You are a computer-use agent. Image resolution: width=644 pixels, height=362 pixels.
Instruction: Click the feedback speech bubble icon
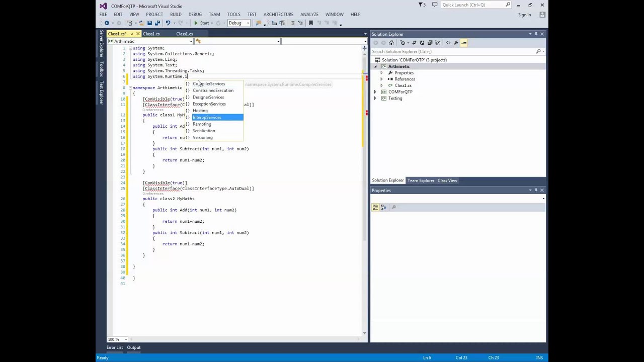click(435, 5)
